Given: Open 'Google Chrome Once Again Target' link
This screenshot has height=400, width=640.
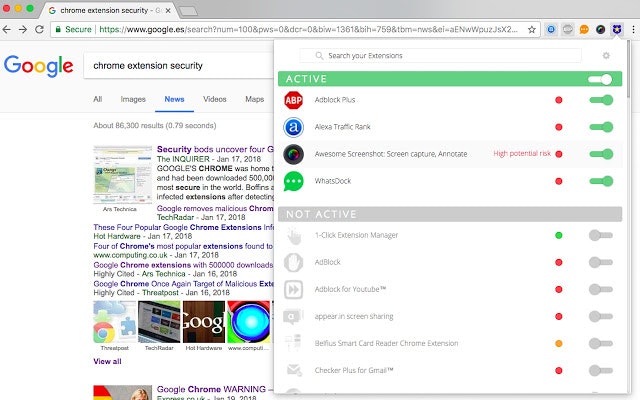Looking at the screenshot, I should pos(183,284).
